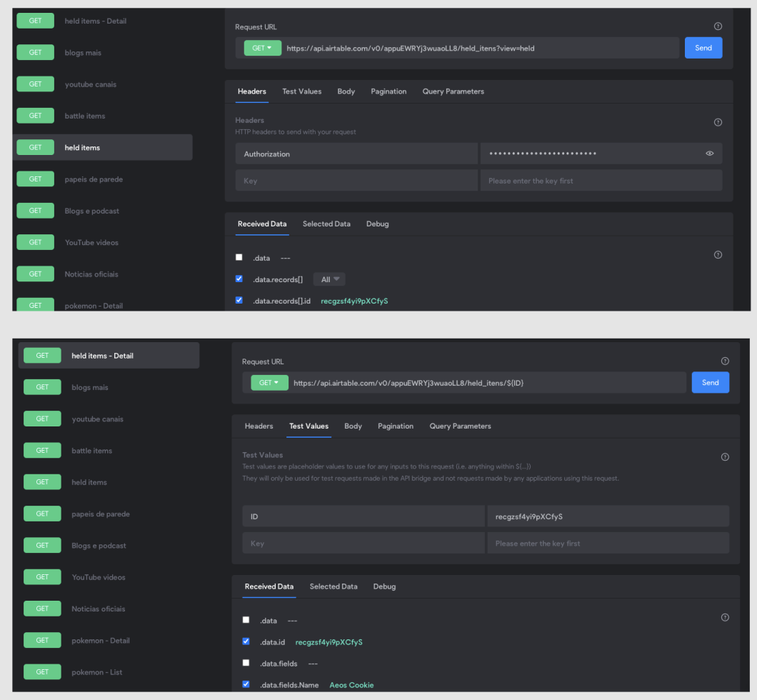
Task: Open the Debug tab in the lower panel
Action: coord(384,586)
